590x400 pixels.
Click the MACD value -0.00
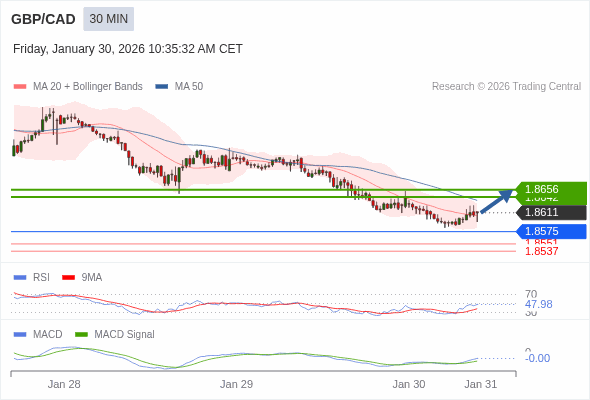pyautogui.click(x=537, y=358)
